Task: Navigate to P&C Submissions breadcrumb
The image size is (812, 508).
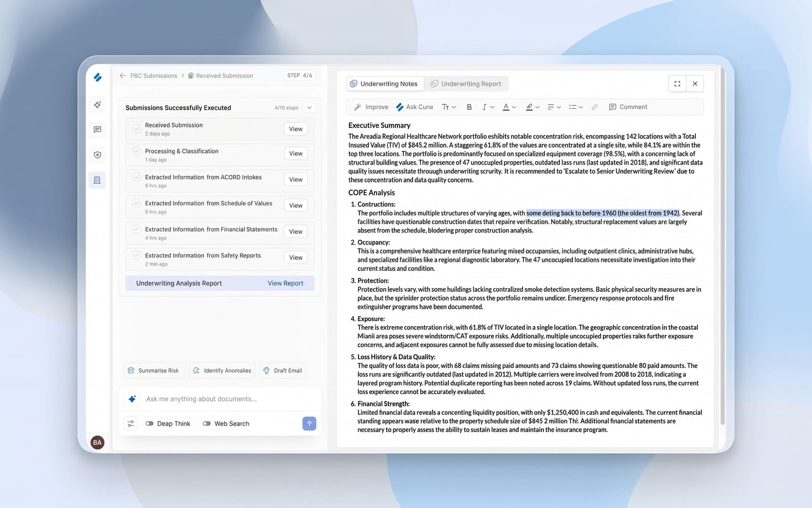Action: point(154,76)
